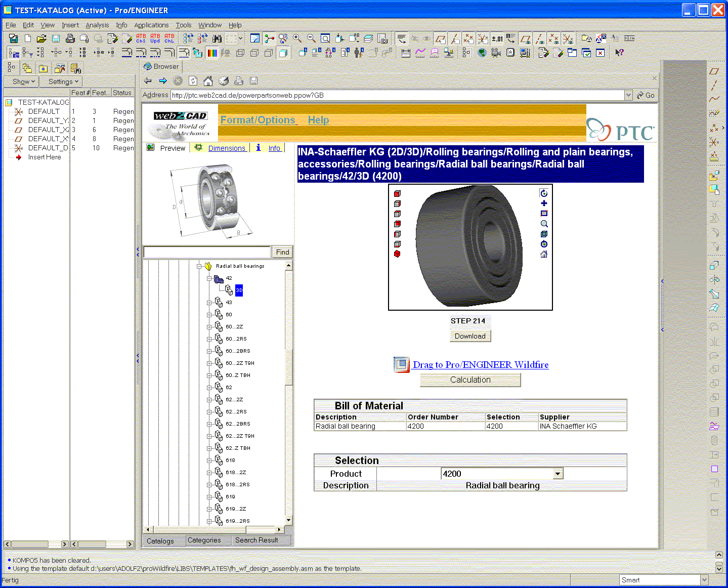Click the browser Print icon
This screenshot has width=728, height=588.
pos(239,81)
